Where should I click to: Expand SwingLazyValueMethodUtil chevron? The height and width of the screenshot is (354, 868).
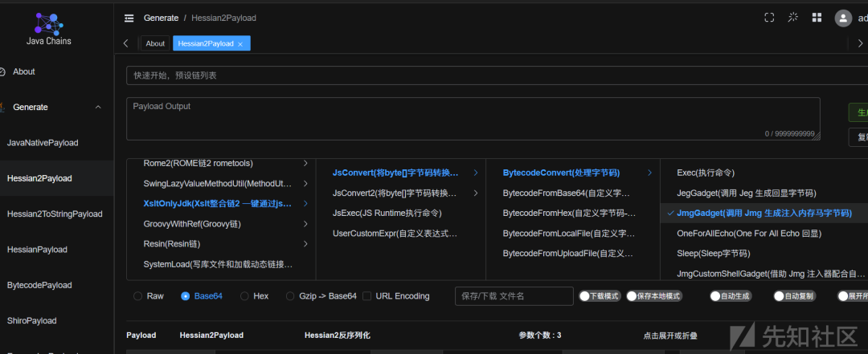tap(305, 183)
